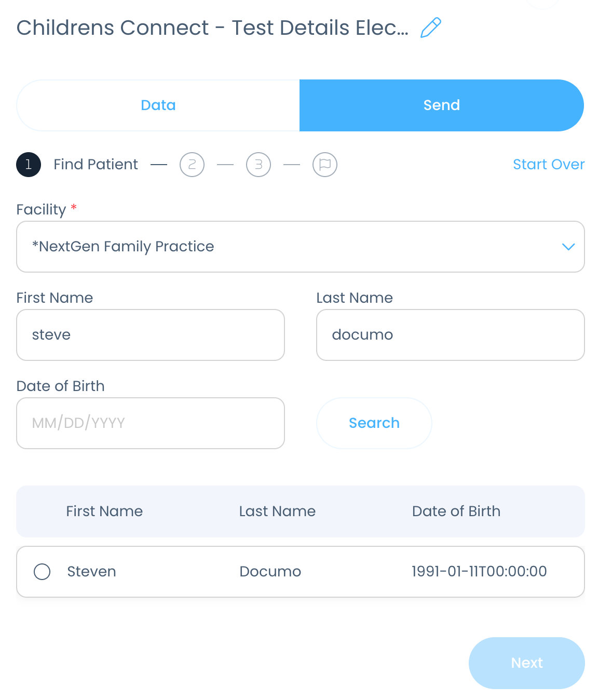Select the radio button for Steven Documo
The image size is (598, 700).
pos(42,572)
